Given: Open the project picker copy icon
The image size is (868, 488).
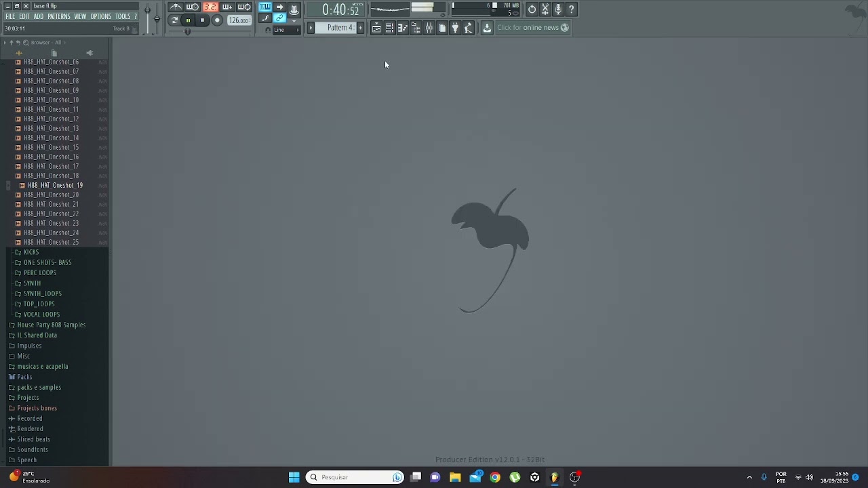Looking at the screenshot, I should 442,28.
